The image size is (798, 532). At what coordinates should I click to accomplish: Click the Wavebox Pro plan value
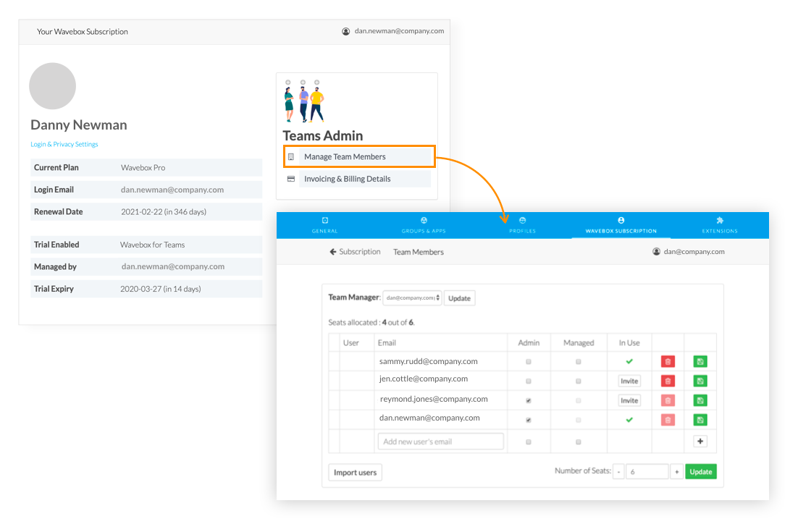pyautogui.click(x=143, y=168)
